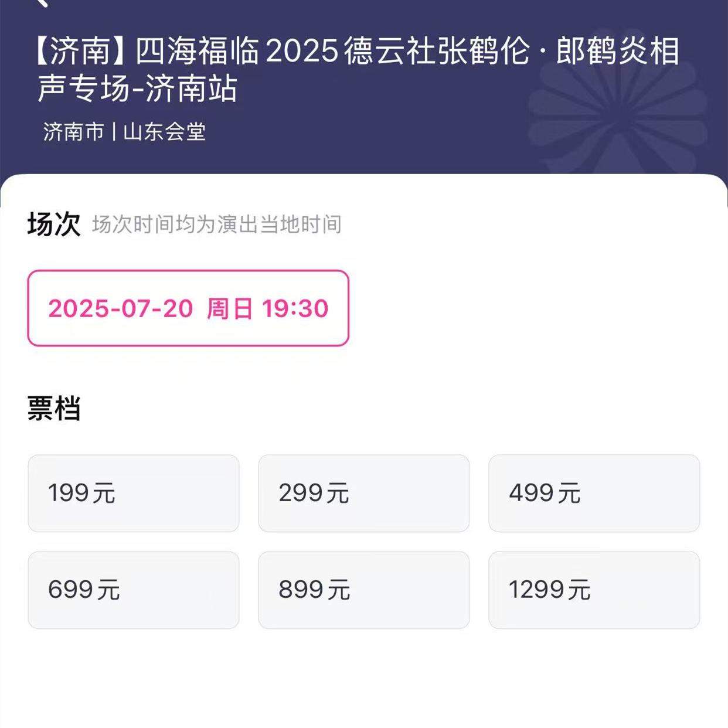The width and height of the screenshot is (728, 728).
Task: Click the 19:30 time in the session chip
Action: coord(295,309)
